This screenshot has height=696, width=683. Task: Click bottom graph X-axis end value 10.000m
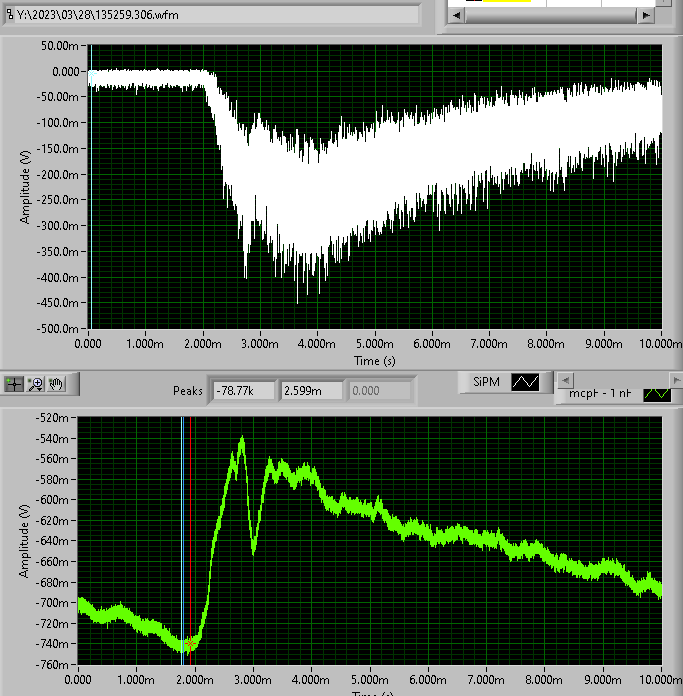point(660,680)
